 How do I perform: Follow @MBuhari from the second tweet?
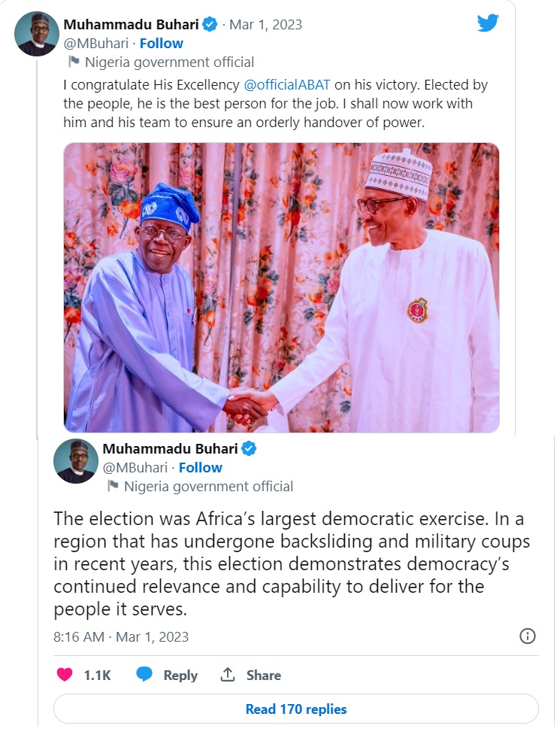pyautogui.click(x=200, y=468)
